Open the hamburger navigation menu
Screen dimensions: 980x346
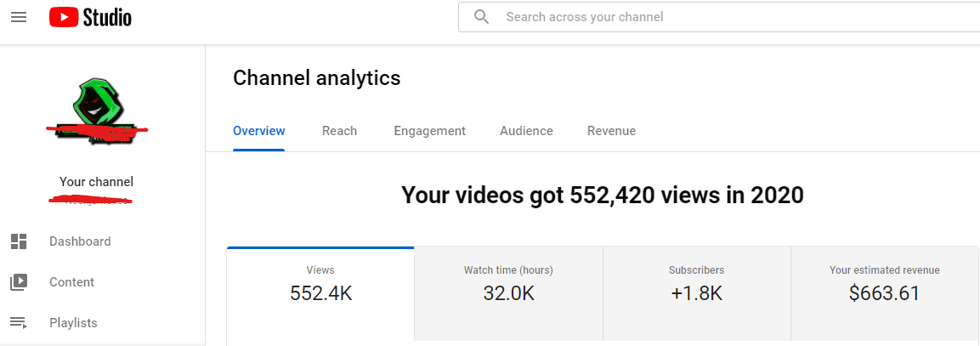coord(19,17)
